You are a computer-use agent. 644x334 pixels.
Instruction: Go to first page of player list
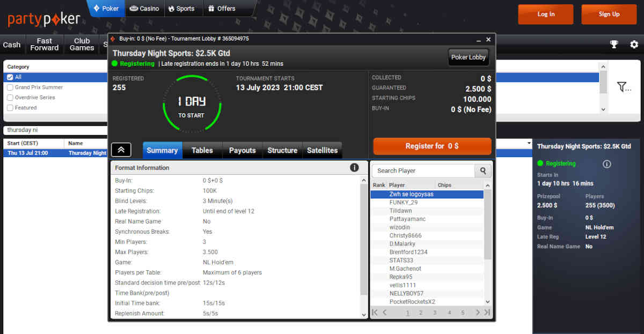click(x=375, y=313)
